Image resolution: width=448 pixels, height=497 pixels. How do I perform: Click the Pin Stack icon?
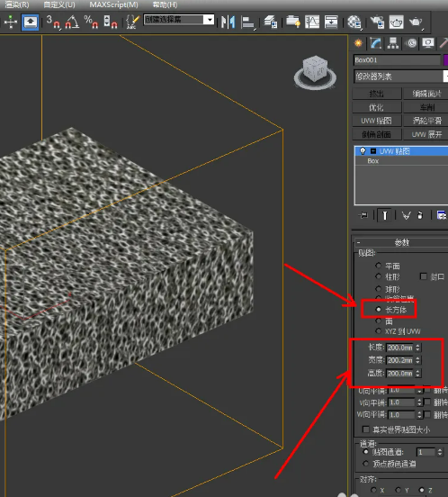(363, 215)
